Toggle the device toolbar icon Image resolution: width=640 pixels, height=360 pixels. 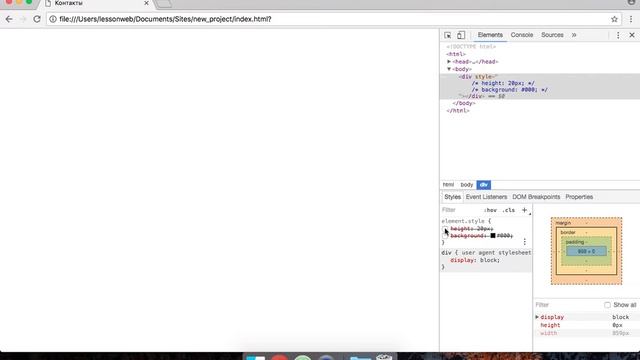(461, 35)
